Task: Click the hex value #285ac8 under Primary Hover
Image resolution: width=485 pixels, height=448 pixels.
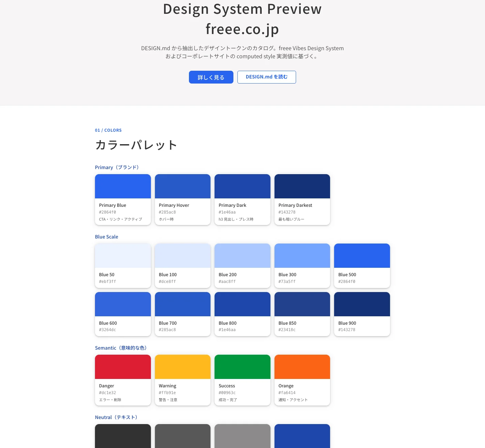Action: pos(167,212)
